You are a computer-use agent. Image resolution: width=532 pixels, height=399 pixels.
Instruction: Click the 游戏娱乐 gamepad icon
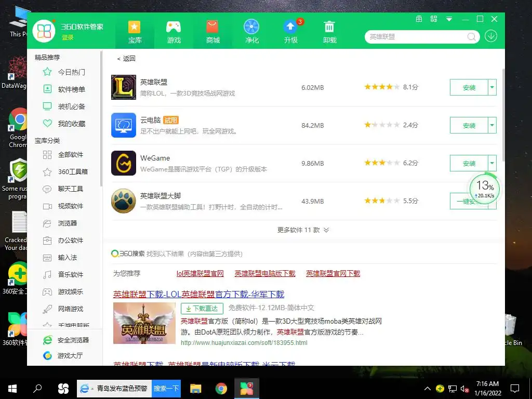(x=47, y=292)
